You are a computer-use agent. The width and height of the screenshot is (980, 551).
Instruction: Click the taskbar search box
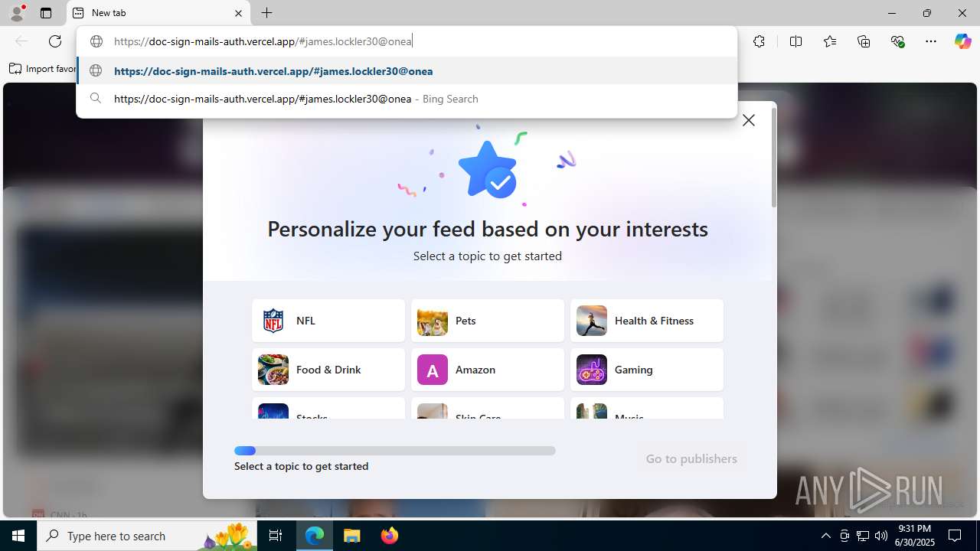pos(148,536)
